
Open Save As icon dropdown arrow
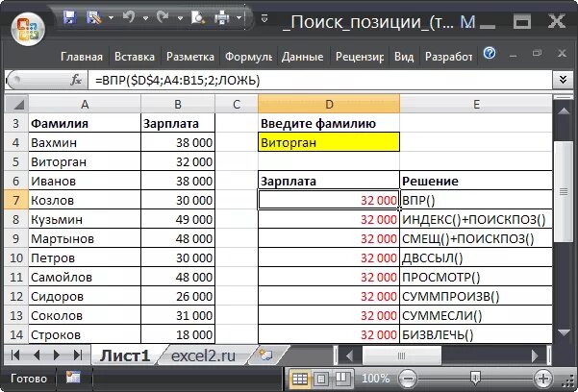[x=111, y=17]
